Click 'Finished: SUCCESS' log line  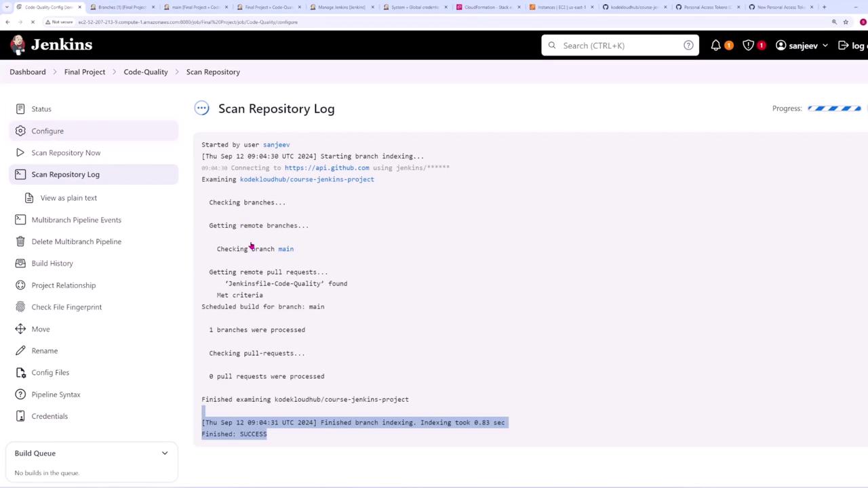(234, 434)
